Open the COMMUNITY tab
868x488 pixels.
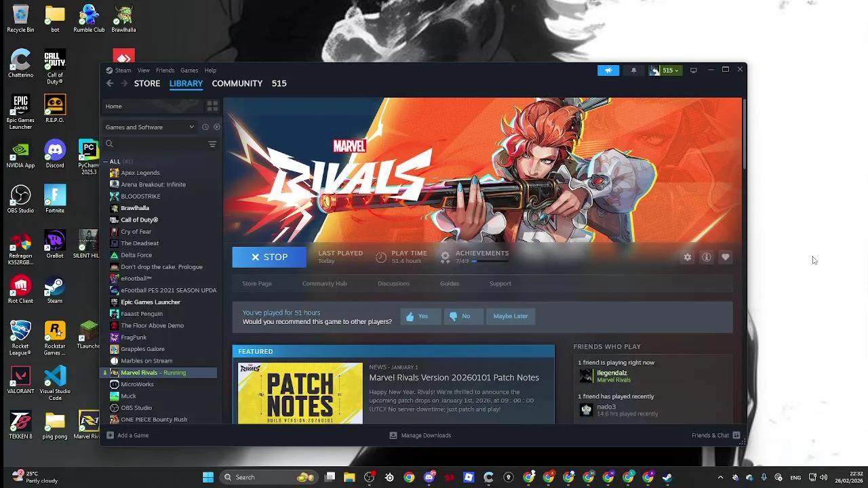237,83
